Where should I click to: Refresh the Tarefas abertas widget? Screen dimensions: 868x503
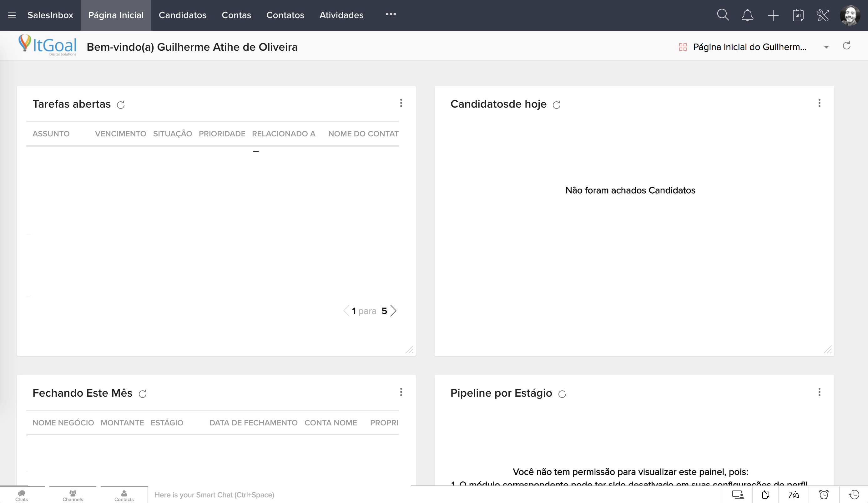click(x=121, y=105)
